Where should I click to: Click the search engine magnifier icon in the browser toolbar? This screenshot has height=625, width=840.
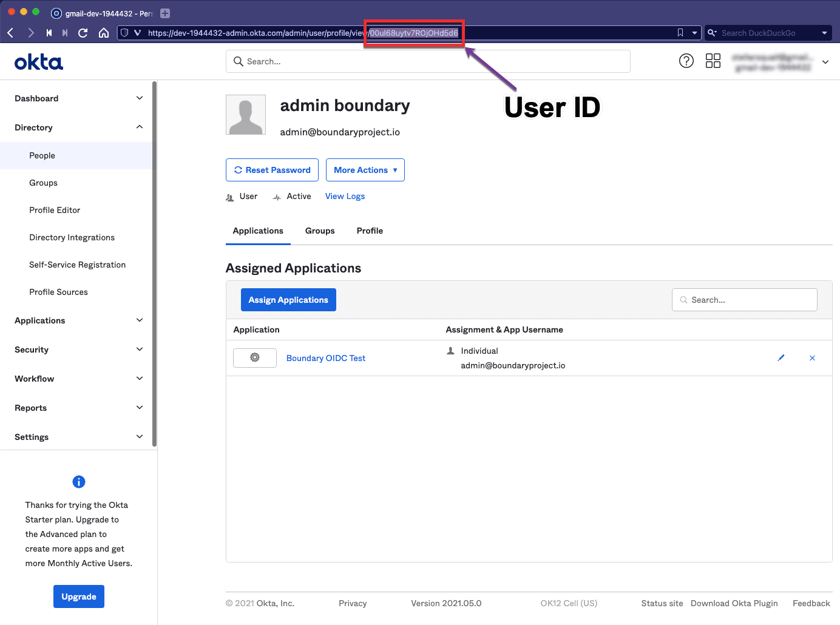click(x=712, y=33)
